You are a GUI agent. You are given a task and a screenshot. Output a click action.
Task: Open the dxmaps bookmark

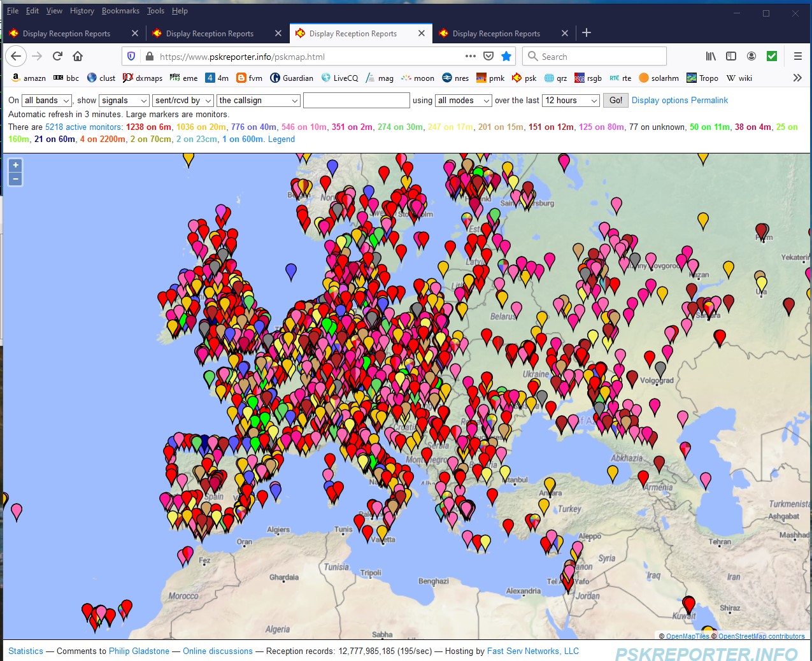point(143,78)
